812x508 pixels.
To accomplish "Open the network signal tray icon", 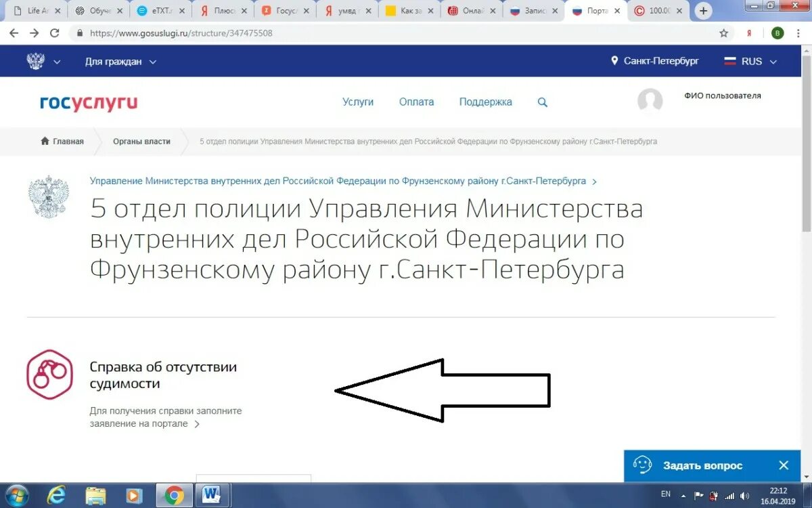I will [x=729, y=496].
